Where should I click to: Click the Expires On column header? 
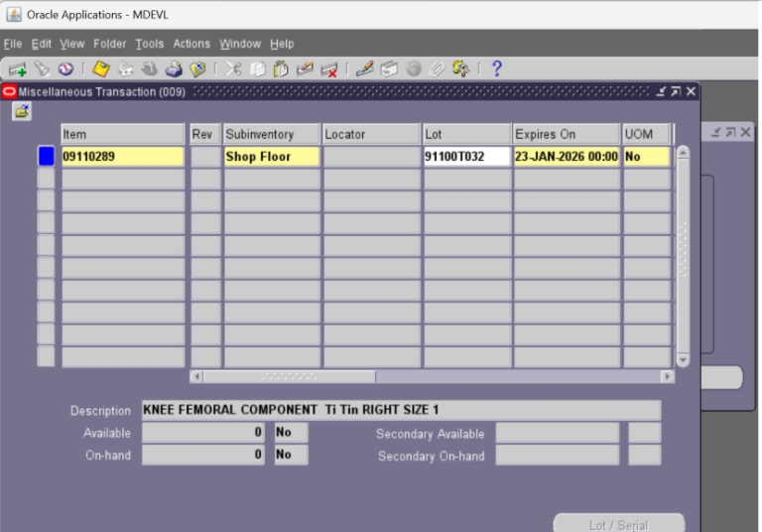(x=567, y=134)
